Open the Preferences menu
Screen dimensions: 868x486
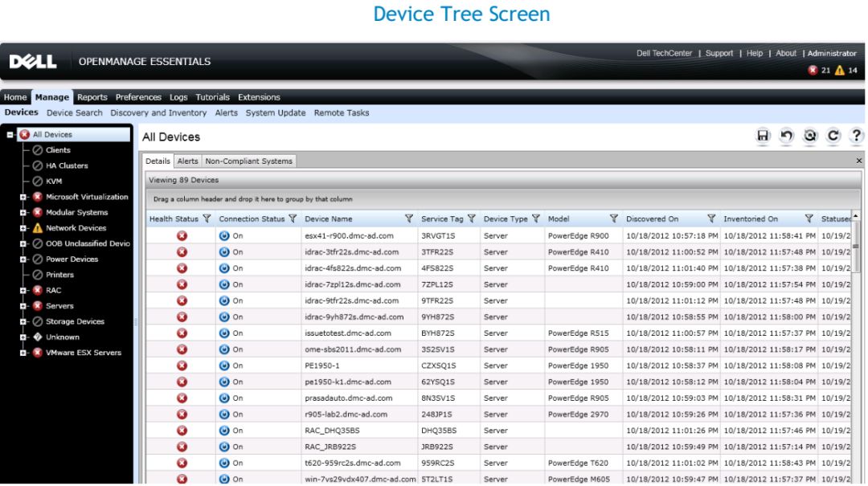[138, 97]
